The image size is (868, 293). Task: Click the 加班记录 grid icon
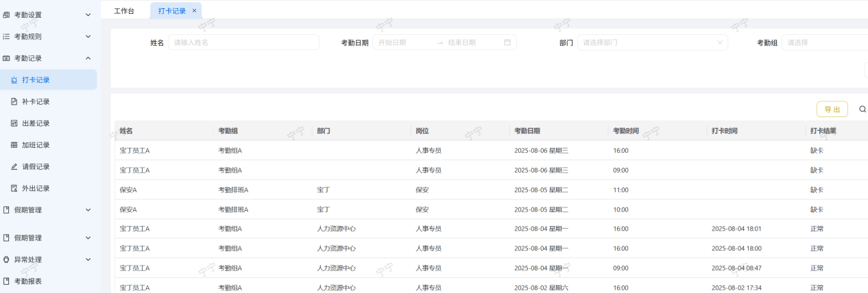click(x=14, y=145)
